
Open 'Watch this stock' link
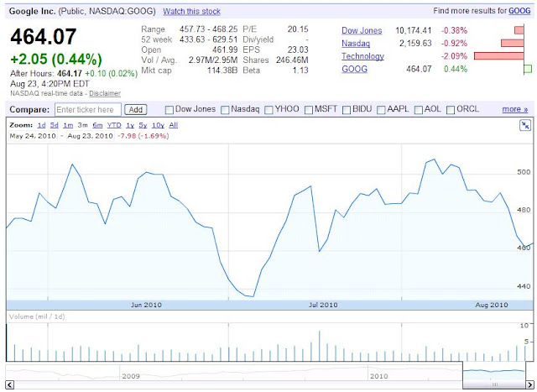(191, 11)
